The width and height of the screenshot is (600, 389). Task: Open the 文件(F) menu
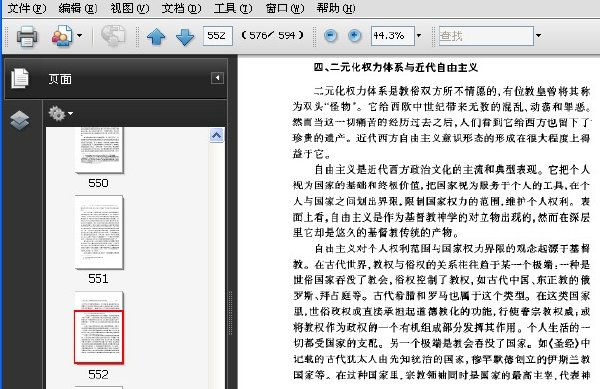pos(27,8)
